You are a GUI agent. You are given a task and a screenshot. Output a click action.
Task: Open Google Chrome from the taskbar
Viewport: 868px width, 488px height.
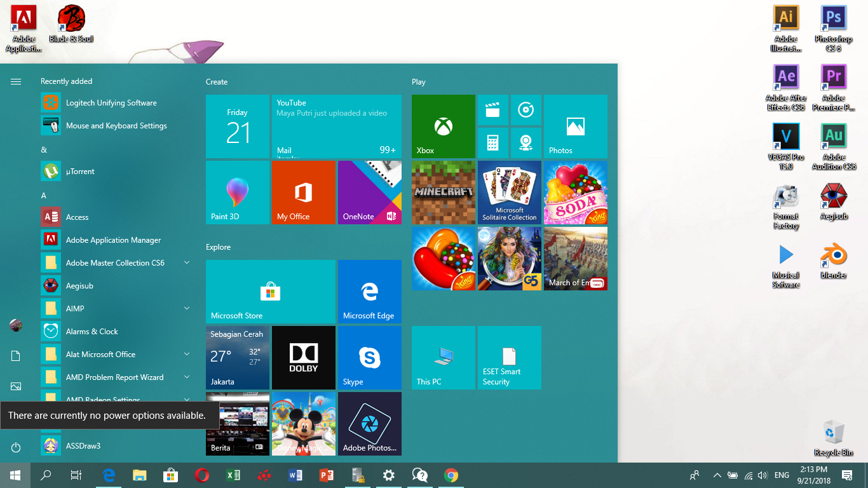[451, 475]
